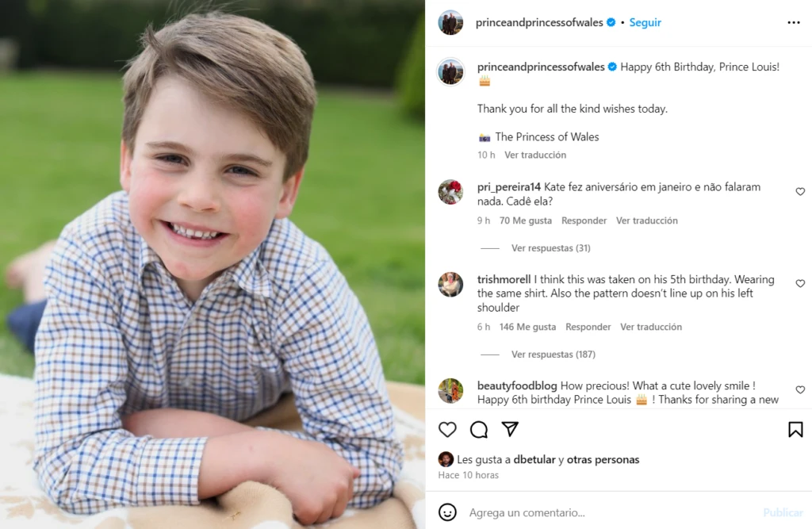Viewport: 812px width, 529px height.
Task: Like pri_pereira14's comment
Action: 800,192
